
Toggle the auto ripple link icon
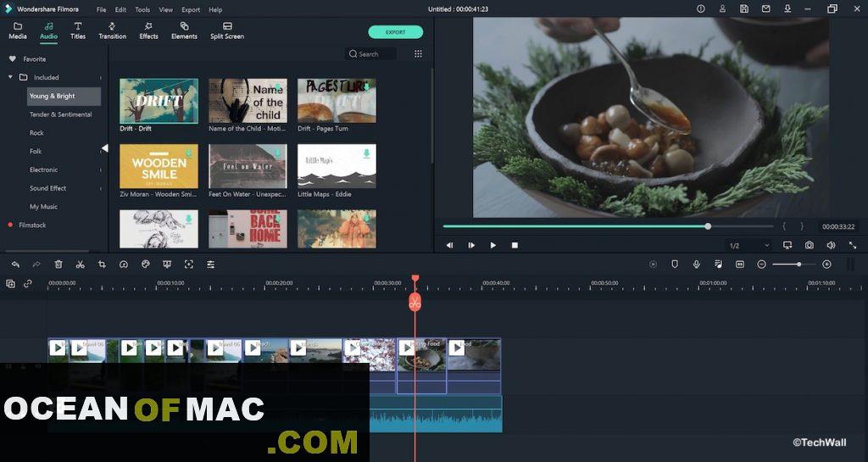coord(28,284)
